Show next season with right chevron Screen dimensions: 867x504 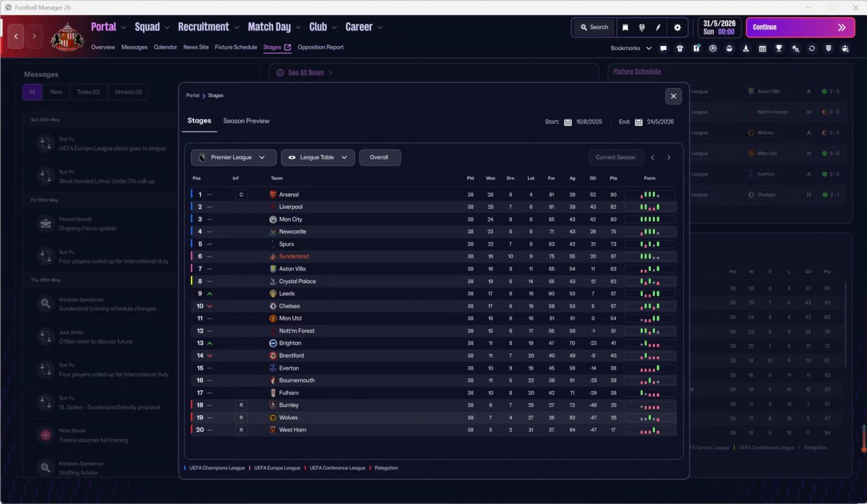pyautogui.click(x=669, y=157)
